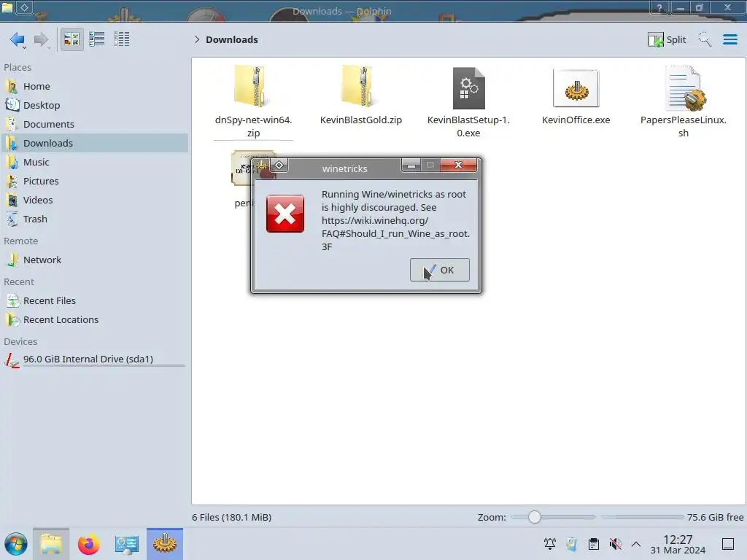
Task: Click the red error icon in winetricks dialog
Action: (x=285, y=214)
